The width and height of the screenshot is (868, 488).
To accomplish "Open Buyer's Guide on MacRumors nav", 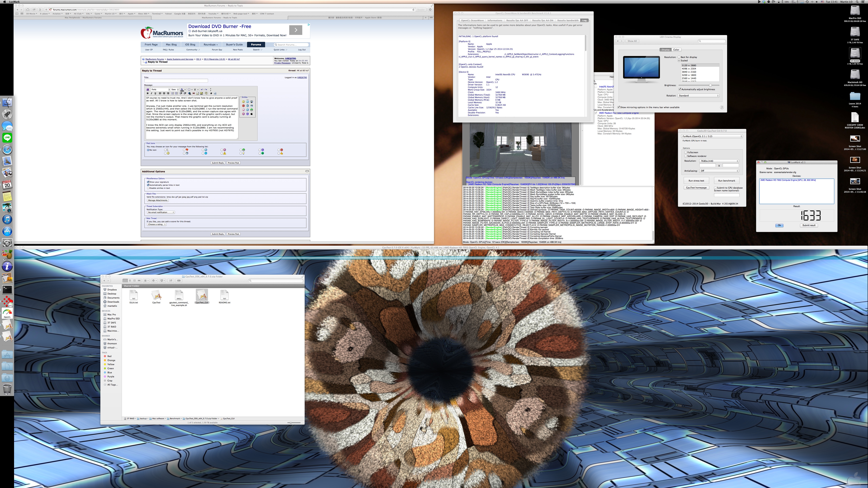I will [234, 44].
